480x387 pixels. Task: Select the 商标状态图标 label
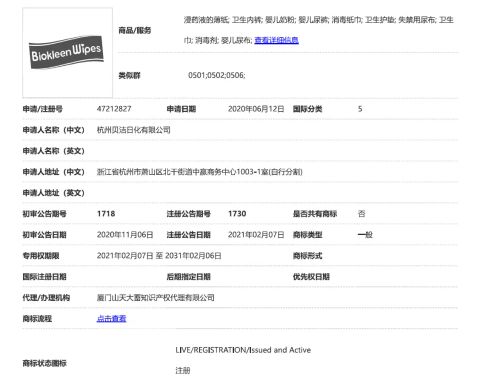pos(44,363)
